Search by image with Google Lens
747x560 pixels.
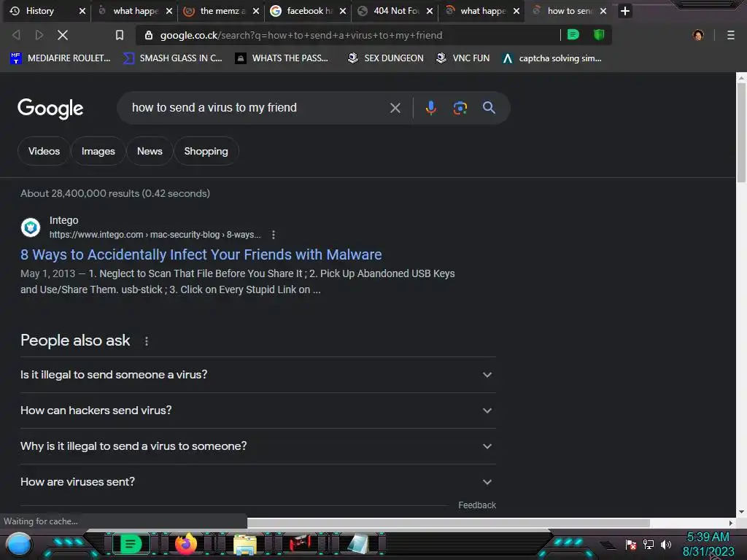coord(460,108)
